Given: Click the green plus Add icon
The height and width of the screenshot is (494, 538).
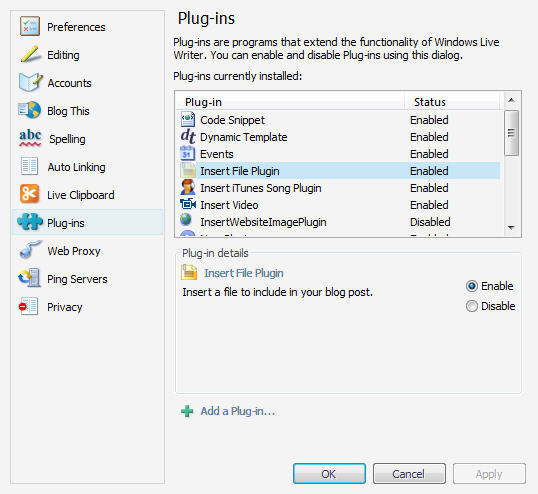Looking at the screenshot, I should tap(187, 411).
